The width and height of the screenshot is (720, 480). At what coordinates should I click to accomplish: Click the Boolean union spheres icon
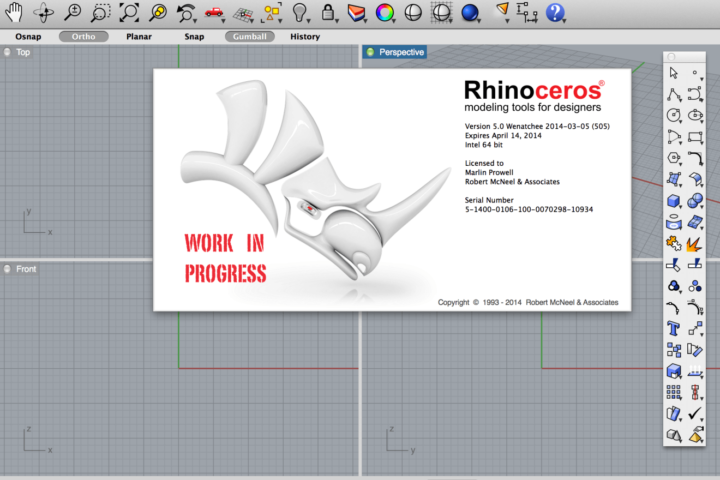tap(695, 201)
